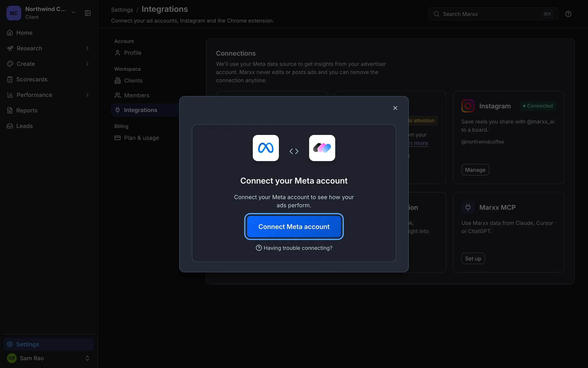Open the Having trouble connecting? help link
The image size is (588, 368).
pyautogui.click(x=294, y=248)
